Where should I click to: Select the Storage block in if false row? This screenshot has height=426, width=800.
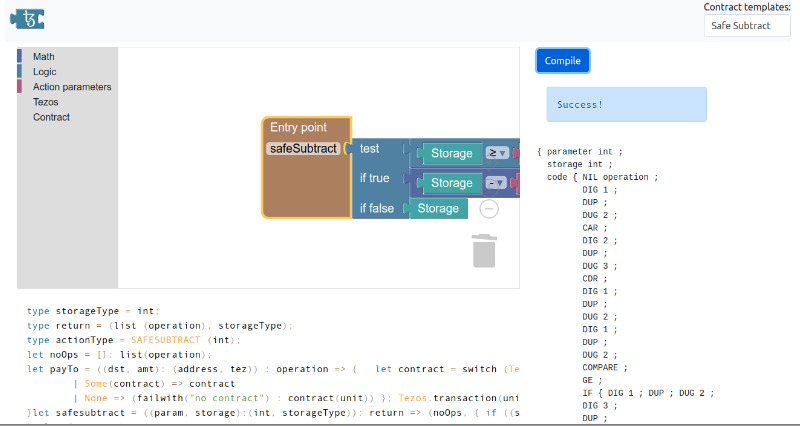tap(437, 208)
